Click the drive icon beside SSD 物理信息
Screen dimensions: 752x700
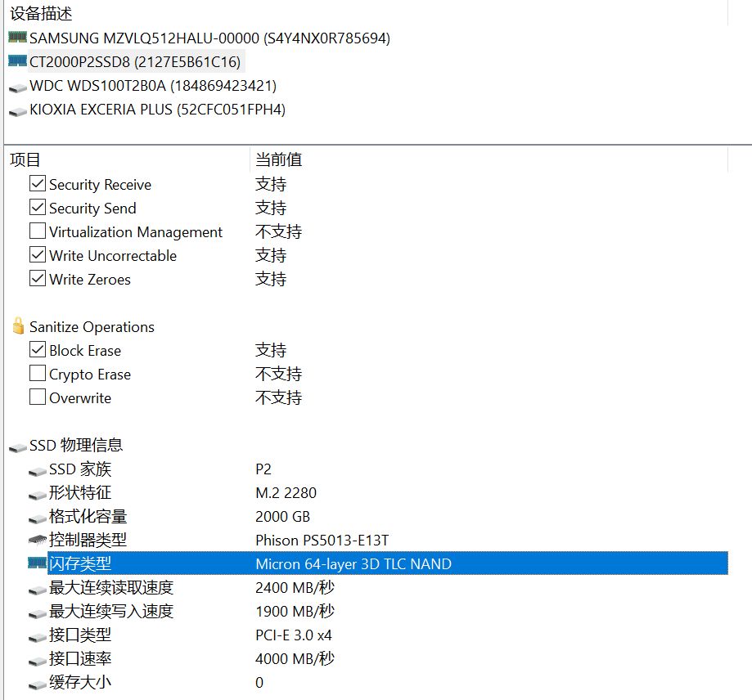point(18,445)
